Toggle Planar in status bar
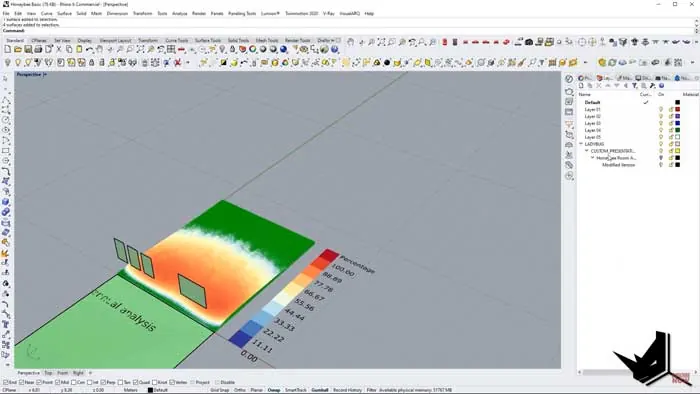This screenshot has width=700, height=394. tap(256, 390)
